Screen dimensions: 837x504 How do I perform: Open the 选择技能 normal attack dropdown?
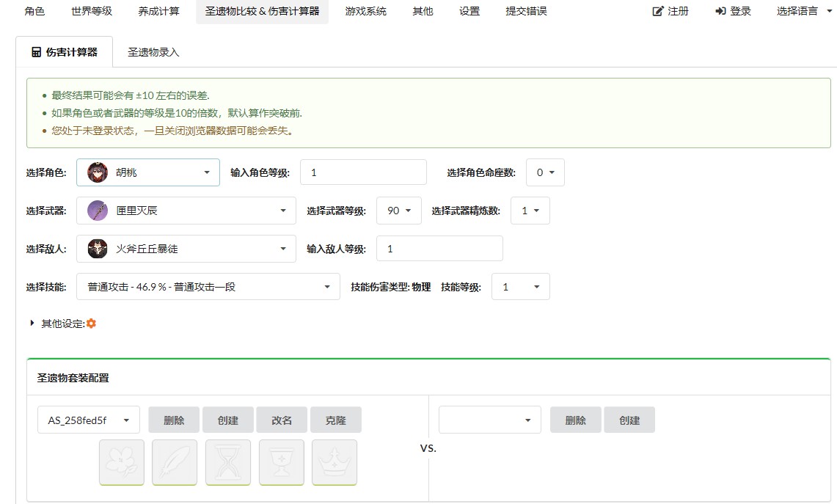[x=208, y=287]
